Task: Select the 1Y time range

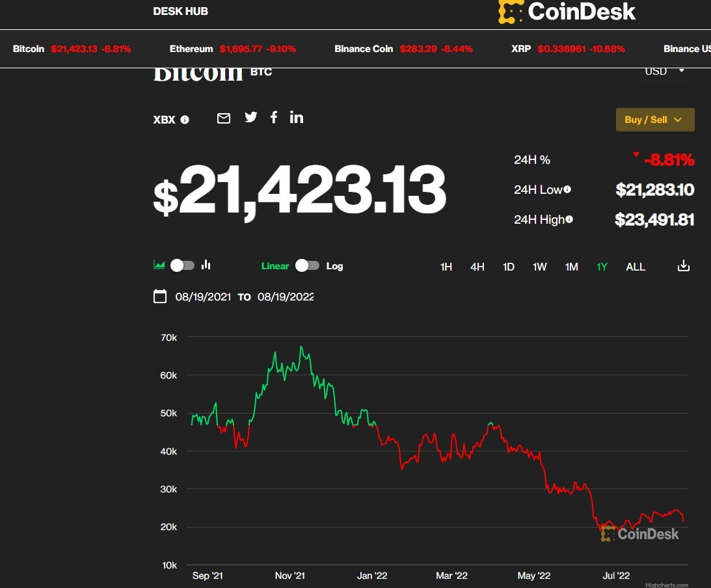Action: coord(602,267)
